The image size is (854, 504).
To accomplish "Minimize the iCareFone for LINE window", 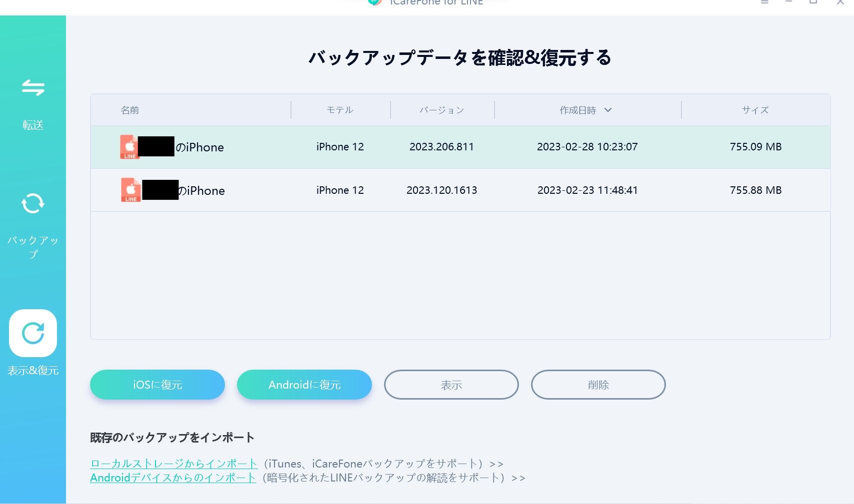I will click(789, 2).
